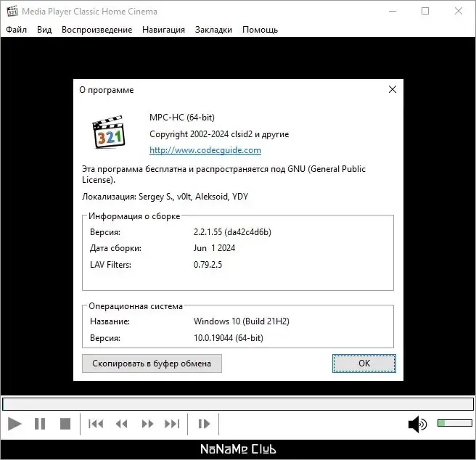This screenshot has height=460, width=476.
Task: Open the Помощь menu
Action: (x=260, y=30)
